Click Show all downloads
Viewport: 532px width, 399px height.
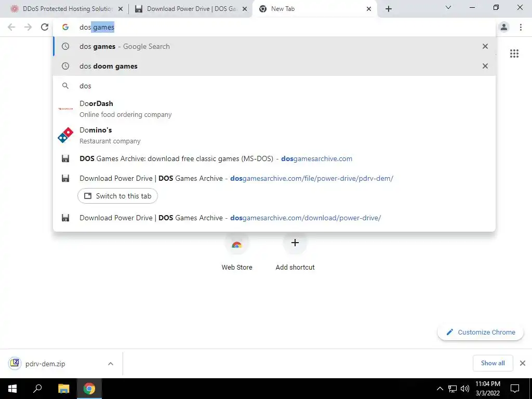493,363
